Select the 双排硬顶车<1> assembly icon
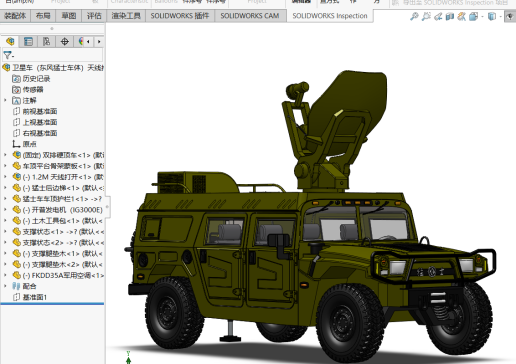 point(16,155)
